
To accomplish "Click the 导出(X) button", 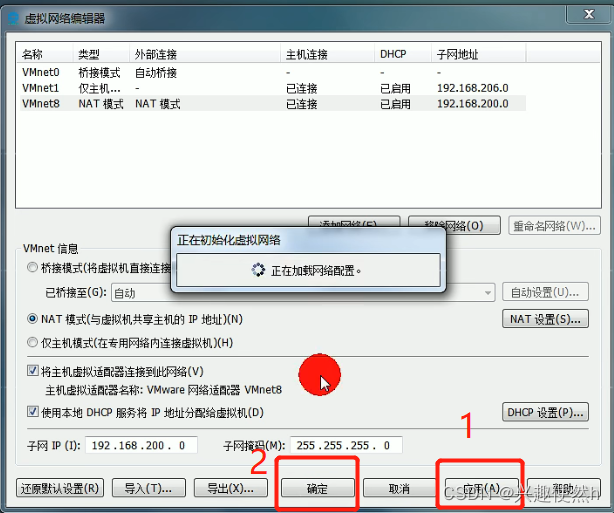I will click(231, 488).
